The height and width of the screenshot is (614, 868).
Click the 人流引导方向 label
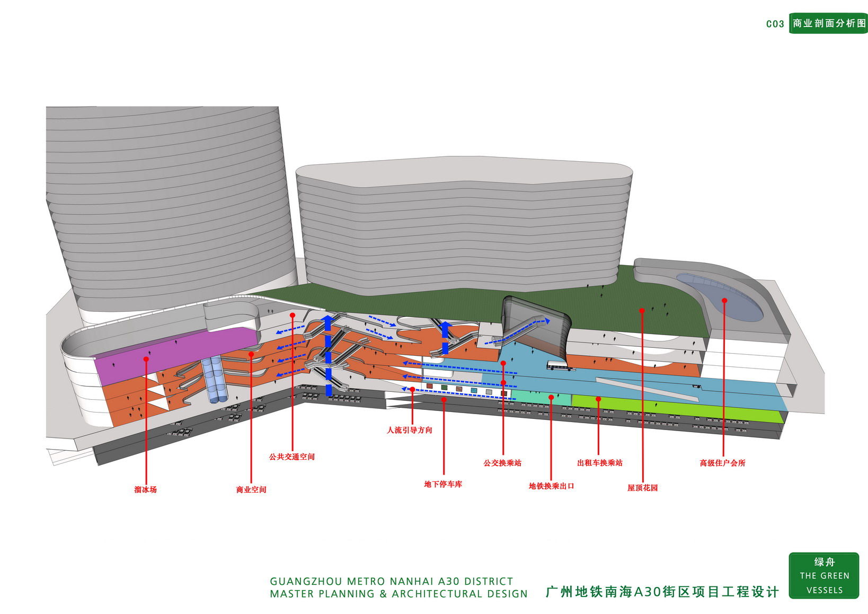410,431
